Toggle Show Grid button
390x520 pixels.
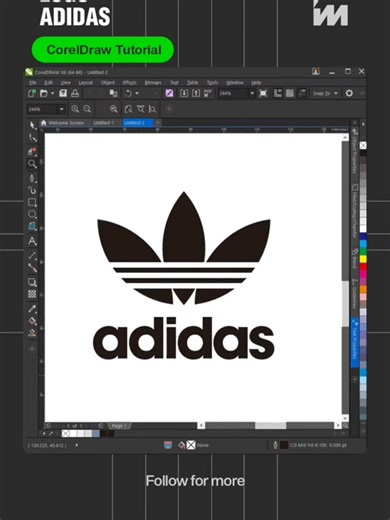click(x=290, y=93)
